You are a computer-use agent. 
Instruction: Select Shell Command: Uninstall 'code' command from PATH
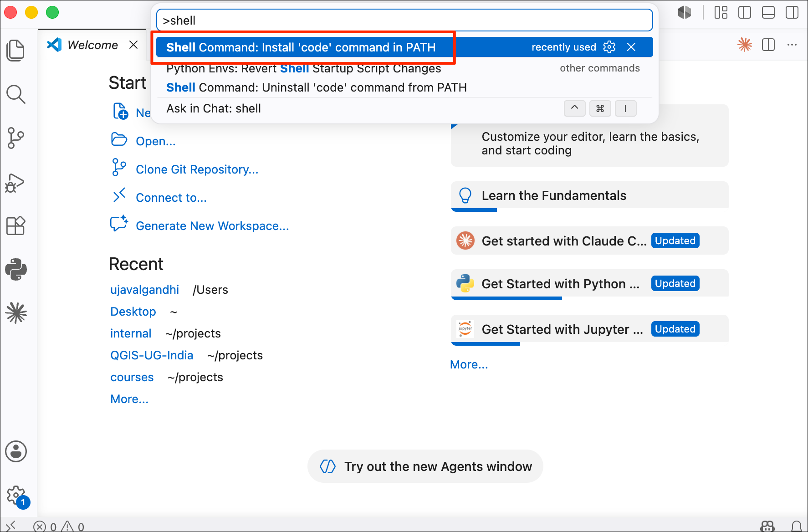pyautogui.click(x=404, y=87)
